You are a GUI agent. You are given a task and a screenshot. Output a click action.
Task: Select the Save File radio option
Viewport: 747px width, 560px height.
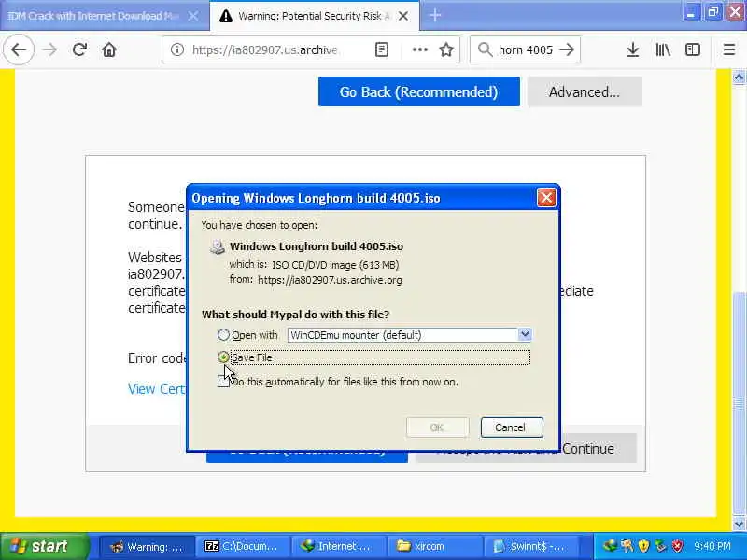pyautogui.click(x=223, y=357)
